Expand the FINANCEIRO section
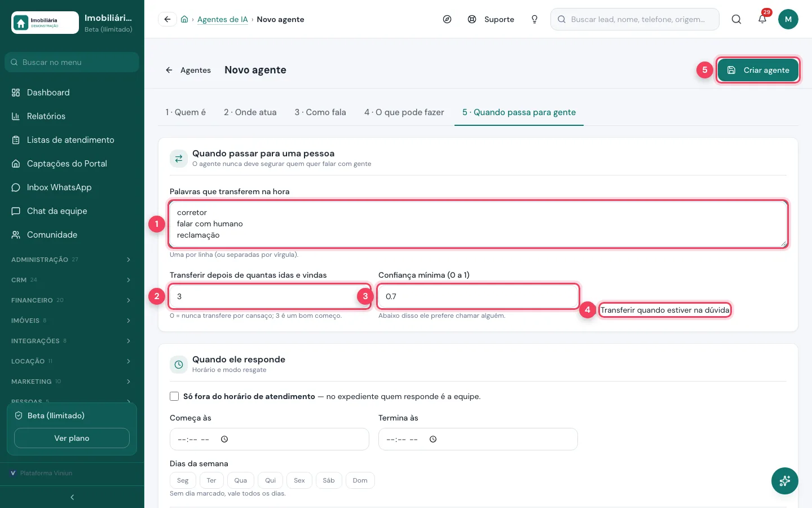Image resolution: width=812 pixels, height=508 pixels. pyautogui.click(x=72, y=300)
